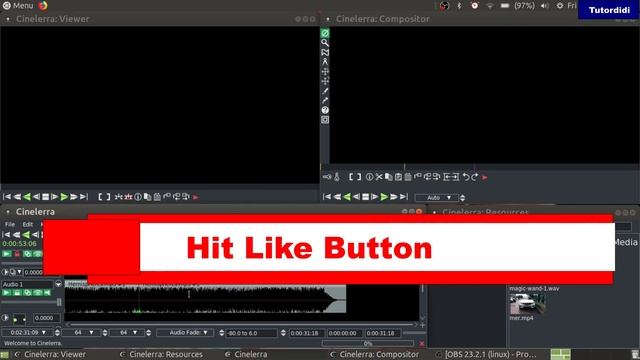Toggle safe regions display in Compositor
Image resolution: width=640 pixels, height=360 pixels.
pyautogui.click(x=325, y=120)
